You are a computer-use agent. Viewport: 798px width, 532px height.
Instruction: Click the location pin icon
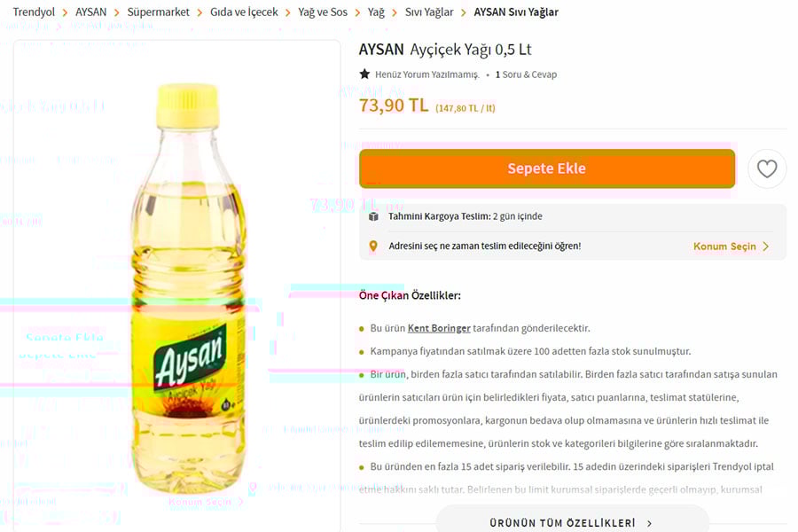tap(373, 246)
